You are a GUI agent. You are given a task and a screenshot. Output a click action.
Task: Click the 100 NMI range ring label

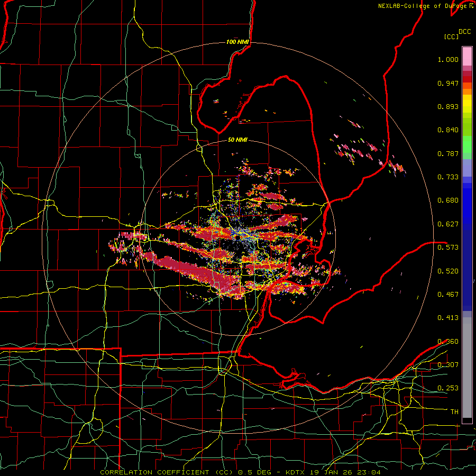point(237,42)
